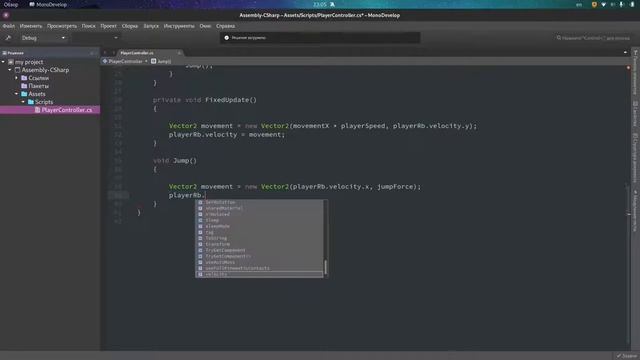Choose tag in the autocomplete list

click(259, 232)
